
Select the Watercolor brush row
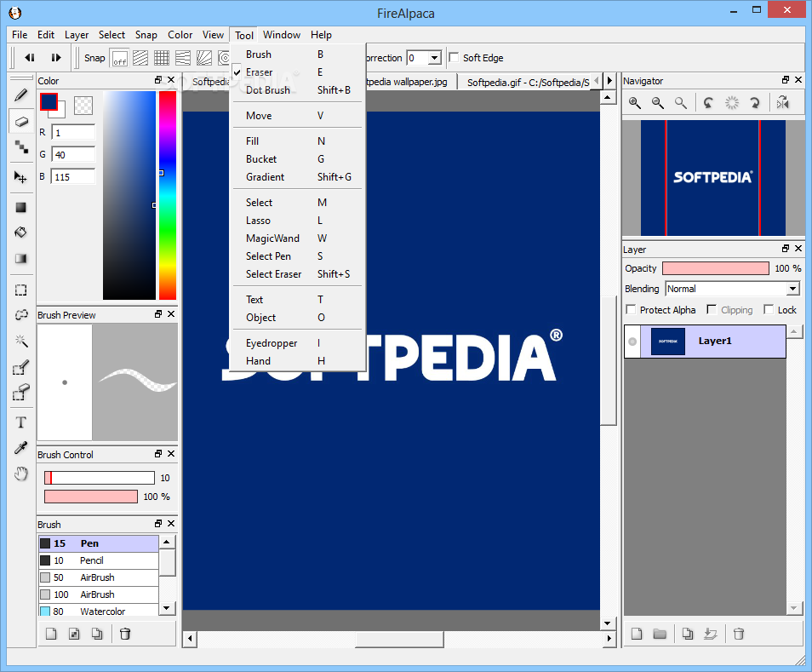[x=99, y=611]
